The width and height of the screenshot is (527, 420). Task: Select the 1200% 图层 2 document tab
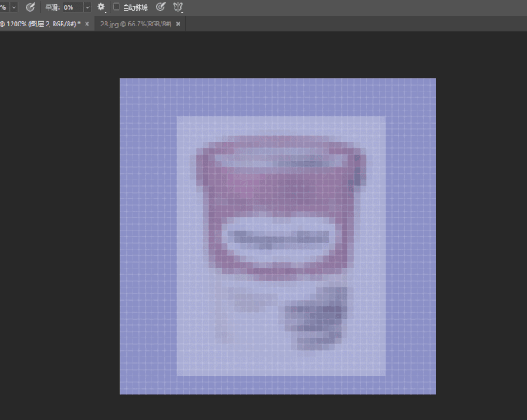[40, 24]
